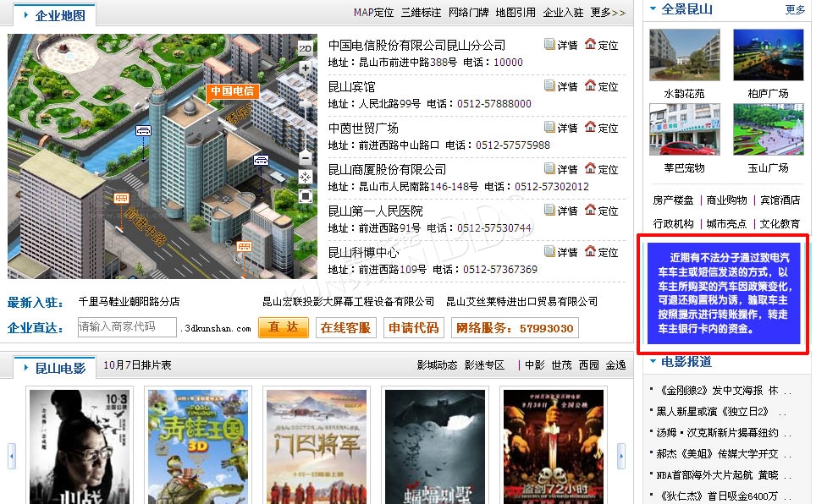Open 地图引用 menu link
Viewport: 816px width, 504px height.
pos(516,13)
